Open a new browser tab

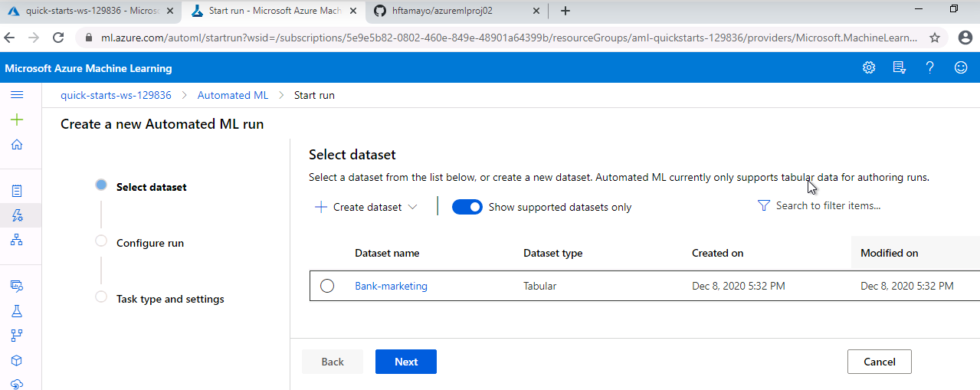click(565, 11)
